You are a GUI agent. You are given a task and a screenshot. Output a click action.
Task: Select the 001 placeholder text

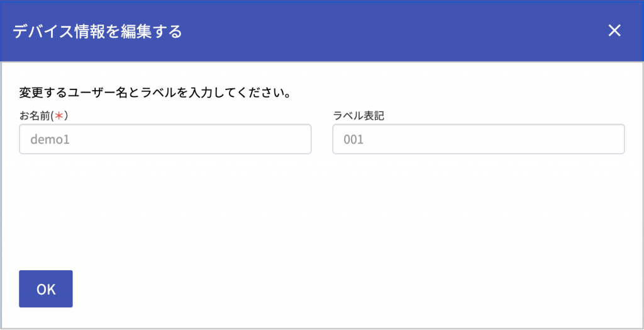[353, 139]
